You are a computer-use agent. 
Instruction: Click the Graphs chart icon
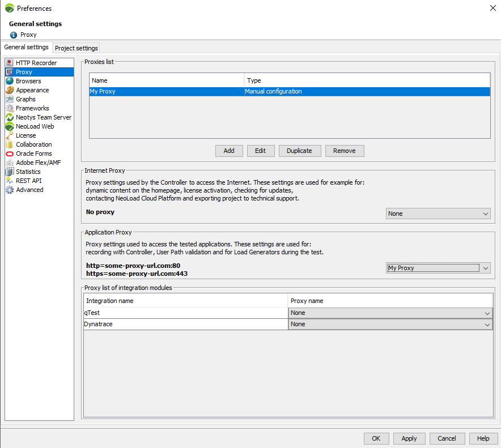tap(10, 99)
